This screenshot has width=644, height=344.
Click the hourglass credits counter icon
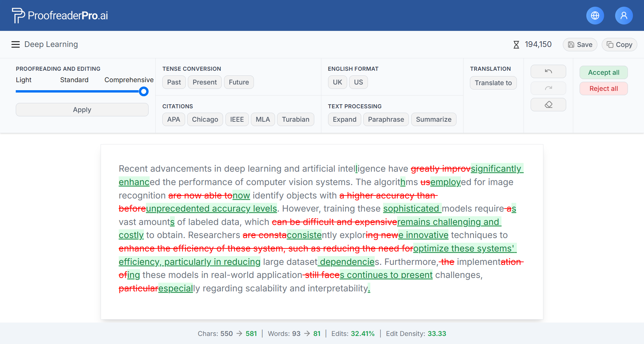516,44
